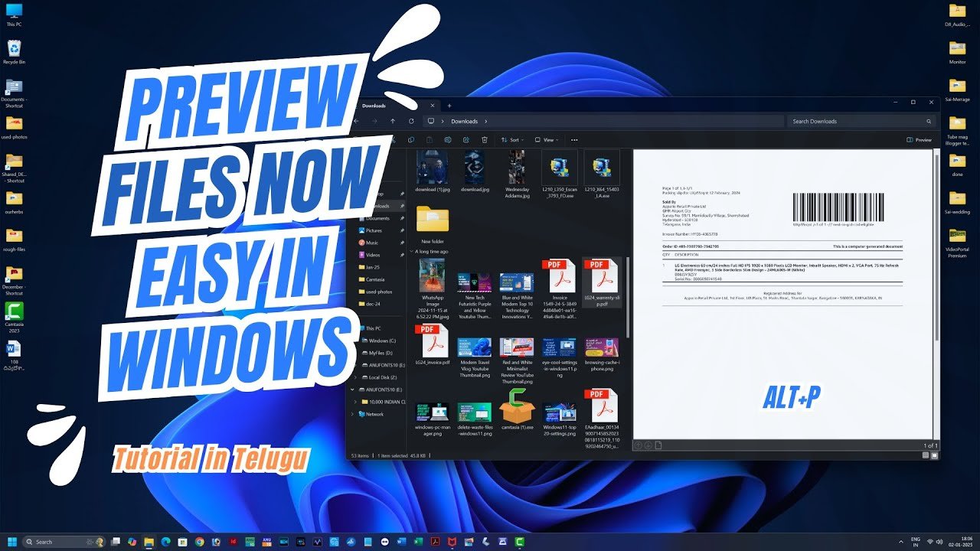Select Windows (C:) drive in navigation pane
Viewport: 980px width, 551px height.
pyautogui.click(x=378, y=341)
